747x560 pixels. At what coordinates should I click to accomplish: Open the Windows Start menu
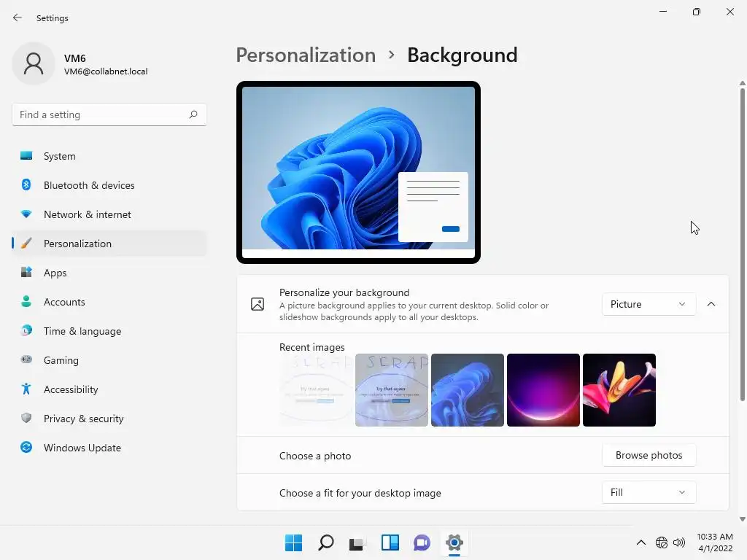point(293,542)
